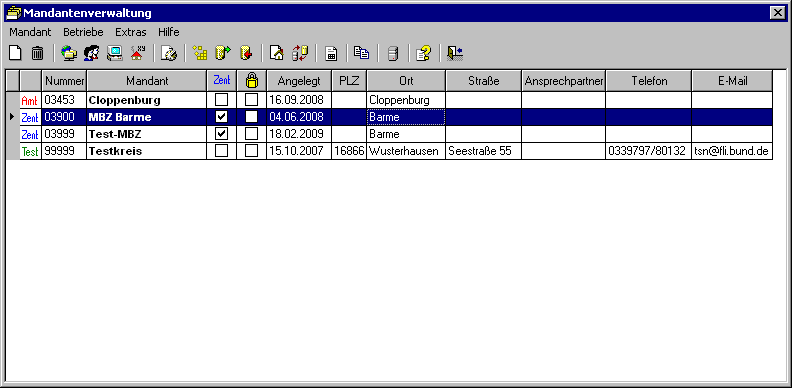Click the Ort cell showing Wusterhausen
This screenshot has height=388, width=792.
pos(406,151)
